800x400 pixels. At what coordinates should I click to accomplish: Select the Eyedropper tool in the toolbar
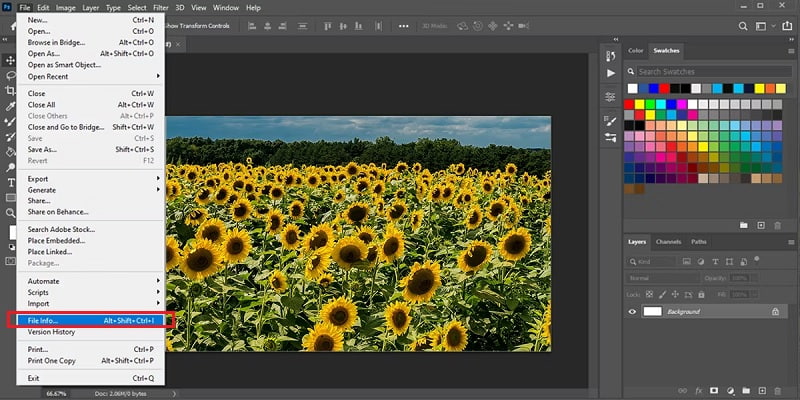(10, 106)
